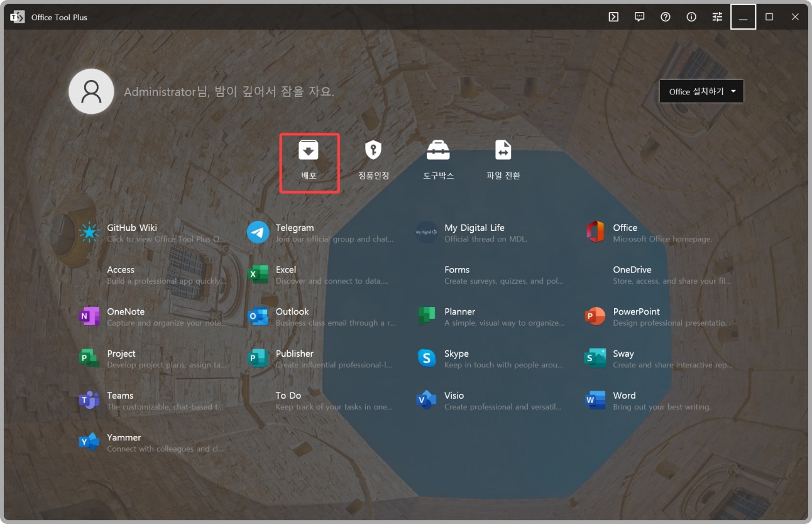This screenshot has width=812, height=524.
Task: Click 'The customizable, chat-based' Teams description
Action: 165,407
